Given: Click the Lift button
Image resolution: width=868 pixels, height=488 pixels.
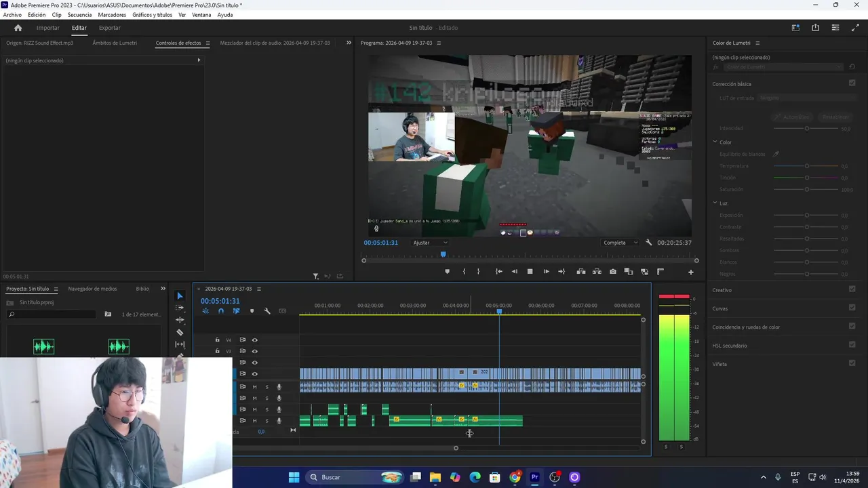Looking at the screenshot, I should pos(581,272).
